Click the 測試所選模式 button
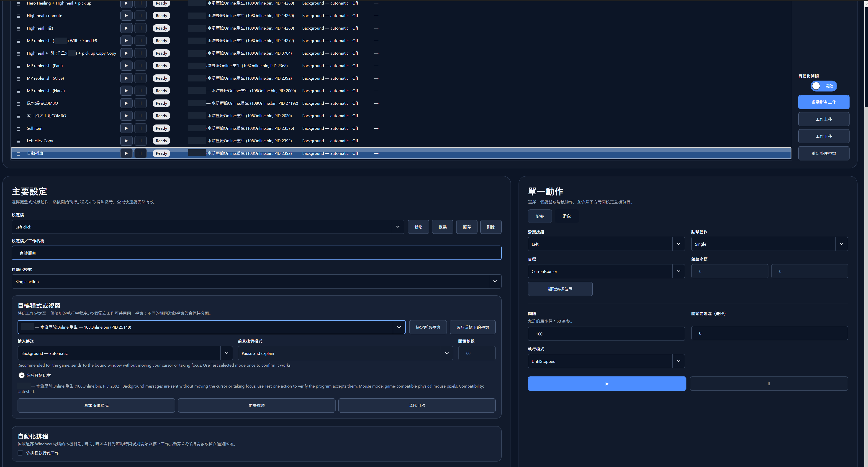 click(96, 405)
